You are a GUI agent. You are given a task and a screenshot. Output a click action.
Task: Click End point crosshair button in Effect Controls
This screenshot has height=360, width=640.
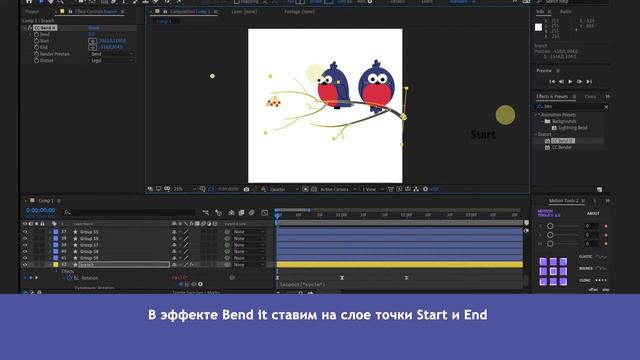coord(93,47)
